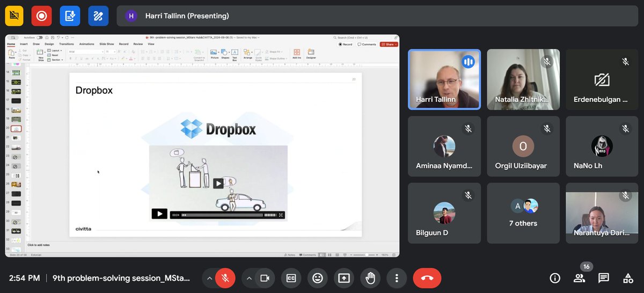Open PowerPoint Animations ribbon tab
644x293 pixels.
(86, 44)
